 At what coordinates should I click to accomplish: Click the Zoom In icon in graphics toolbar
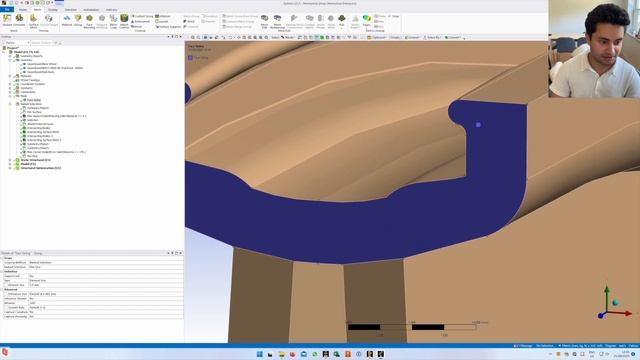pyautogui.click(x=193, y=38)
